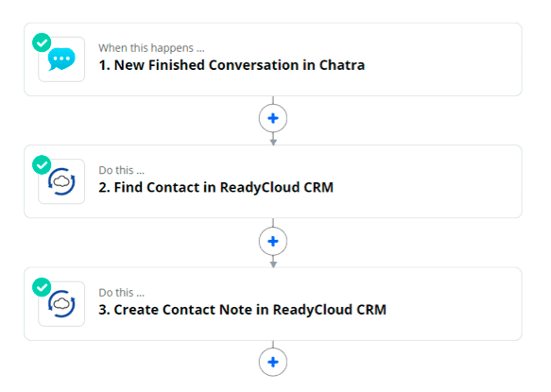Viewport: 551px width, 392px height.
Task: Click the arrow connector pointing into step 2
Action: tap(273, 142)
